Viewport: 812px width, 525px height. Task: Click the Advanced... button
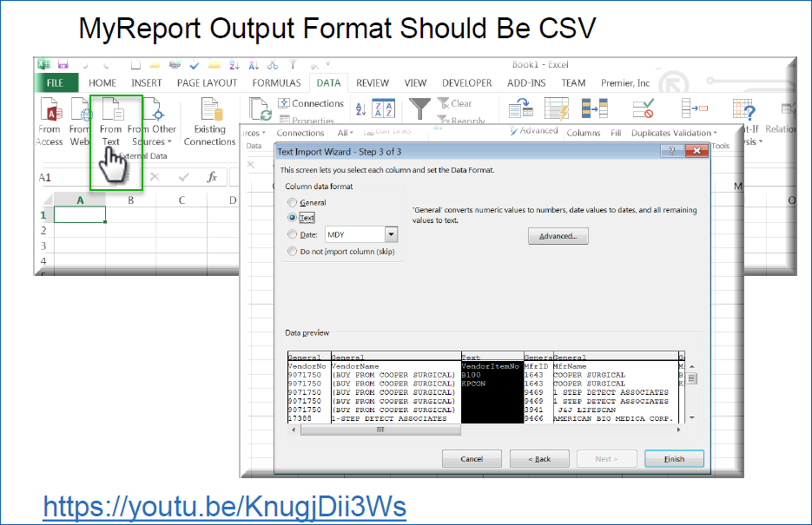point(558,236)
